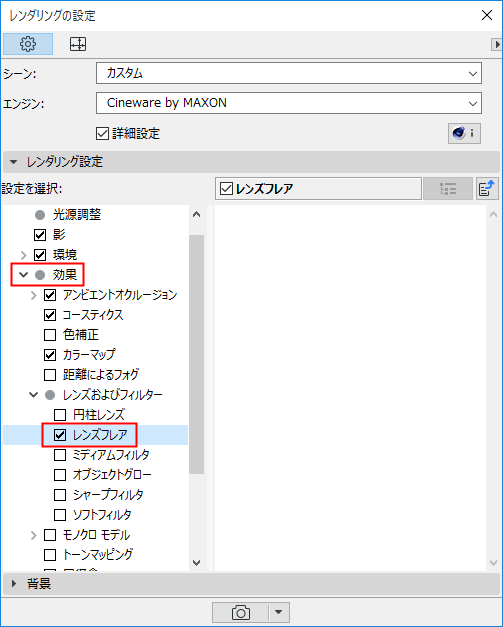Uncheck the レンズフレア checkbox in header field
503x627 pixels.
coord(226,188)
